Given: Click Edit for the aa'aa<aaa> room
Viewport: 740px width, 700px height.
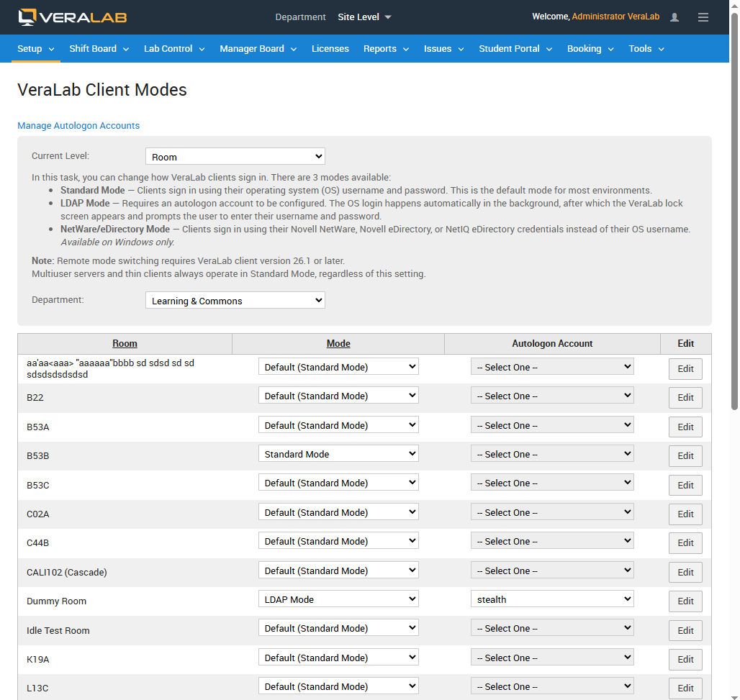Looking at the screenshot, I should (x=685, y=369).
